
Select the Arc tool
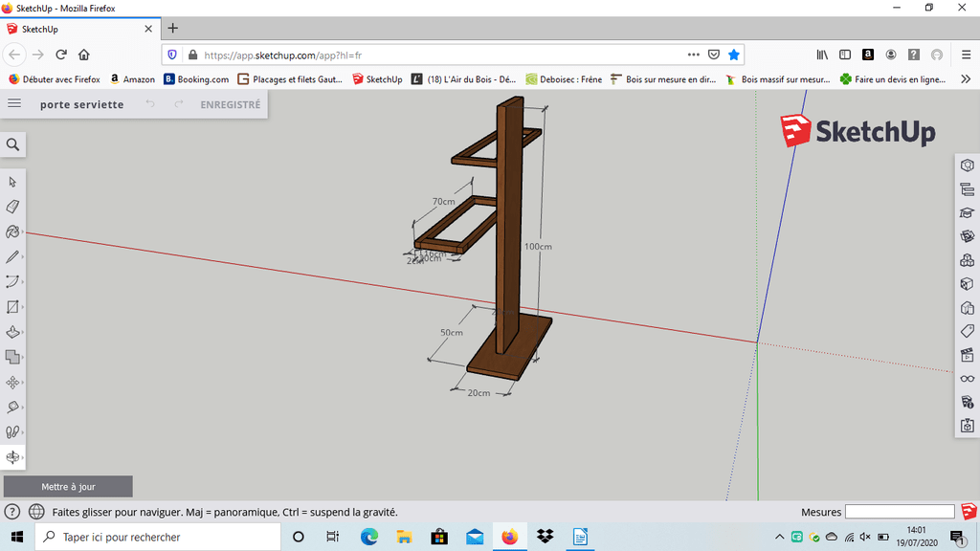[12, 282]
